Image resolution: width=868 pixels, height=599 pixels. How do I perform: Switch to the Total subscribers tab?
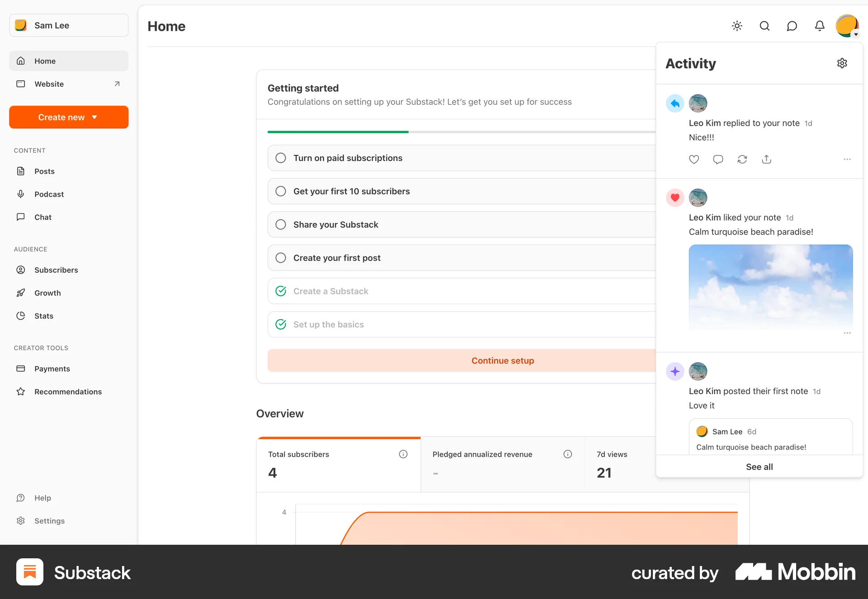pyautogui.click(x=338, y=464)
